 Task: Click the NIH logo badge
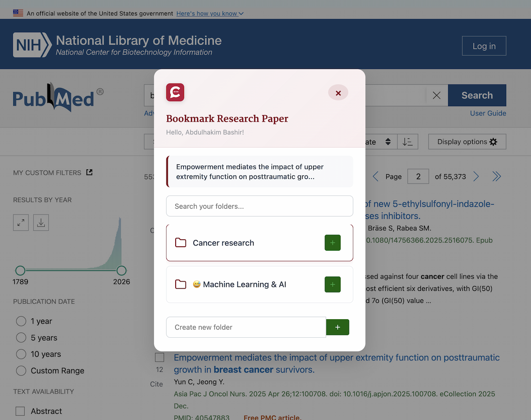click(32, 45)
